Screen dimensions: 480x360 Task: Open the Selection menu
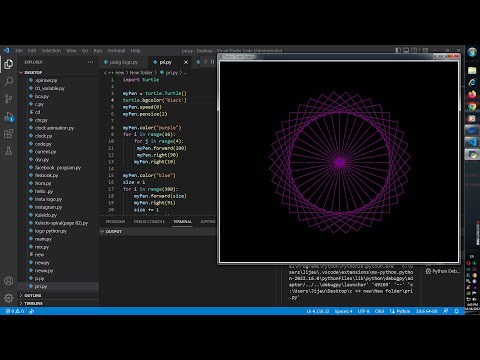[x=51, y=51]
